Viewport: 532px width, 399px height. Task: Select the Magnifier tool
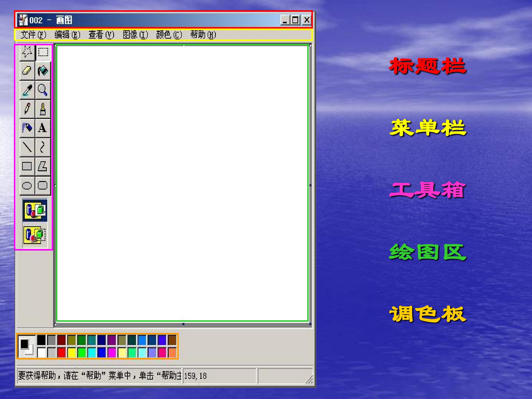click(43, 90)
